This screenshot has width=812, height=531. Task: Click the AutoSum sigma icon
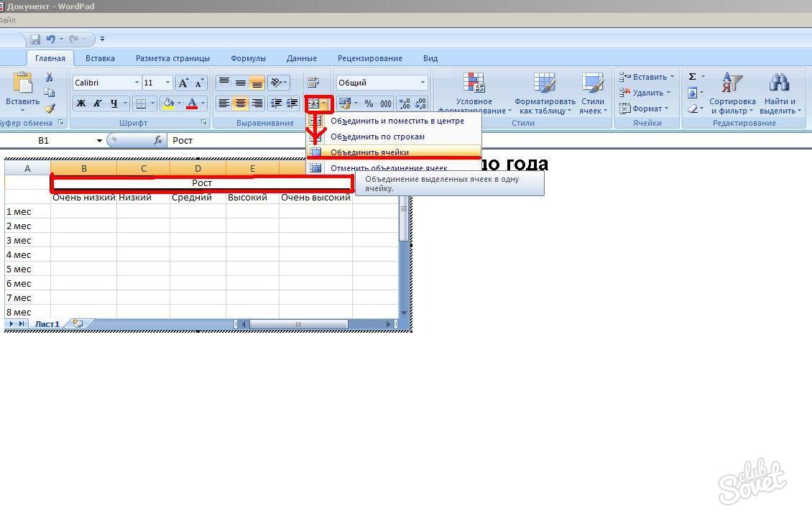[692, 77]
